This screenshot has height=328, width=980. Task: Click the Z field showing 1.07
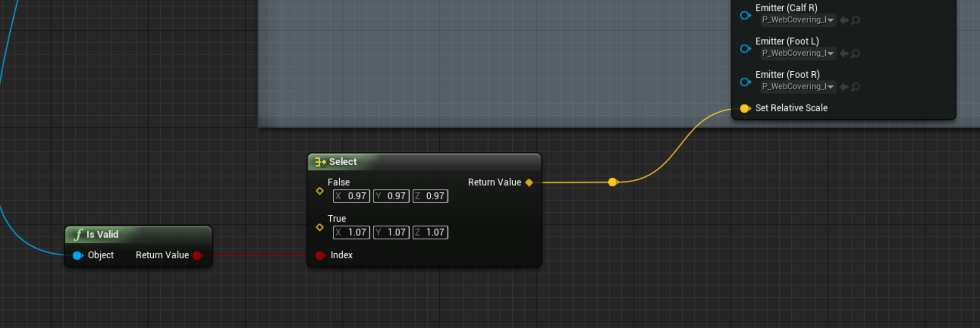click(x=430, y=232)
